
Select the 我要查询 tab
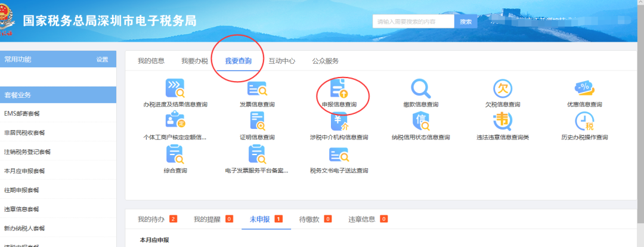[x=238, y=61]
